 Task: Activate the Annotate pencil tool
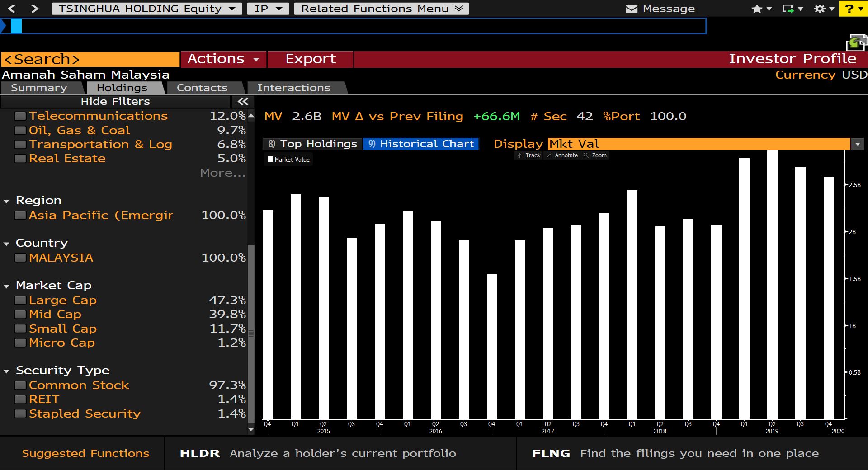coord(562,155)
